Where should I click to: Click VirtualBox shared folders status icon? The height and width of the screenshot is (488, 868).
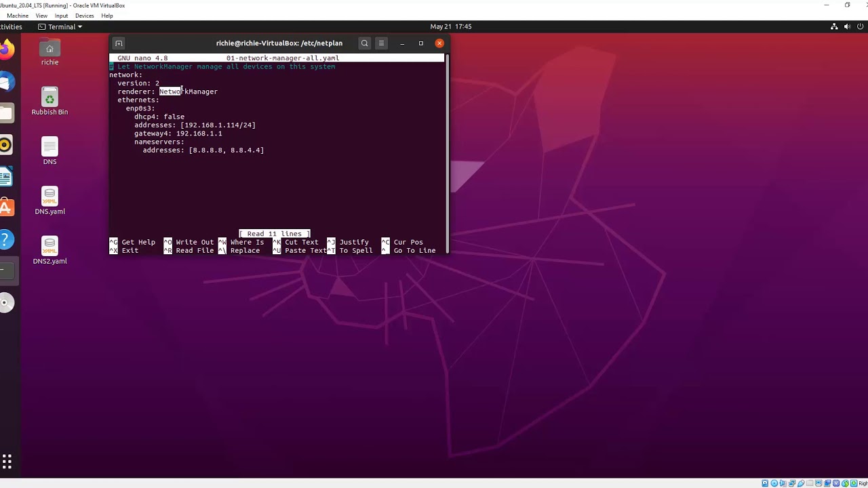click(x=810, y=483)
